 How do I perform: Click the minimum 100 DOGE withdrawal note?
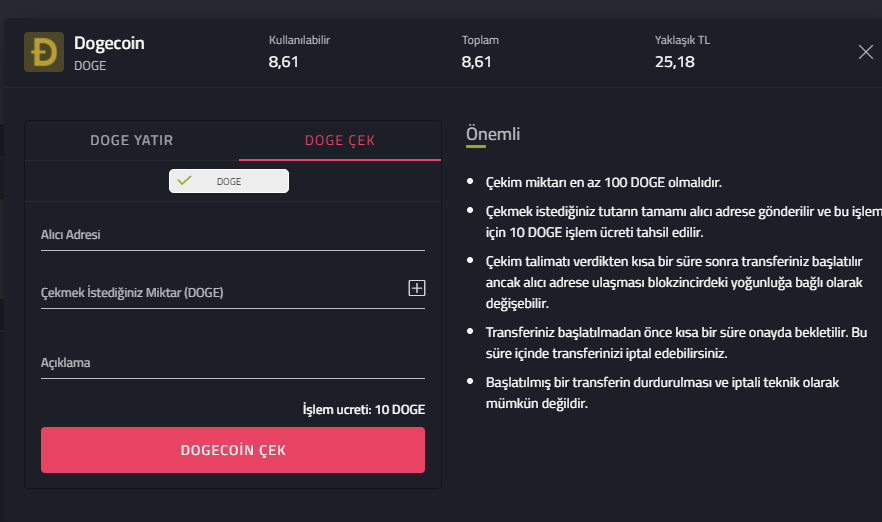pos(603,183)
